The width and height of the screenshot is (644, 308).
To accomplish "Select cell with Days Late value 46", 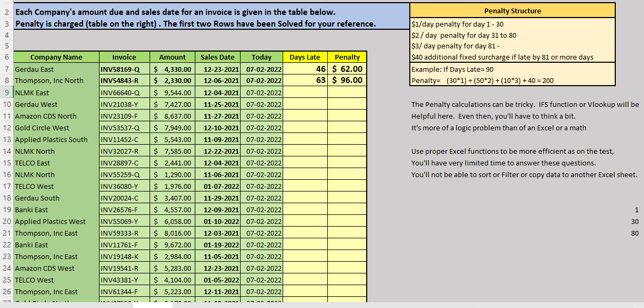I will pos(306,69).
